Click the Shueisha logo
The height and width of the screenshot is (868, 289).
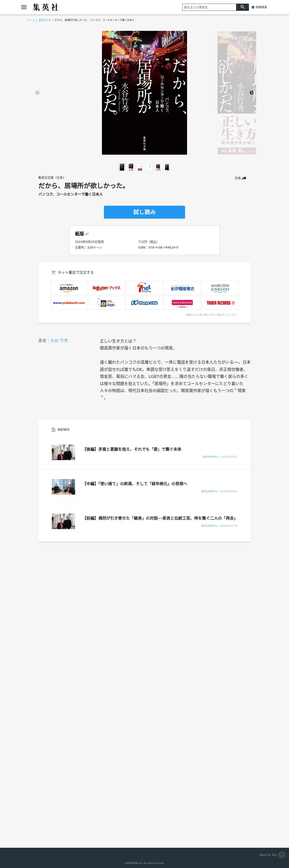click(46, 7)
